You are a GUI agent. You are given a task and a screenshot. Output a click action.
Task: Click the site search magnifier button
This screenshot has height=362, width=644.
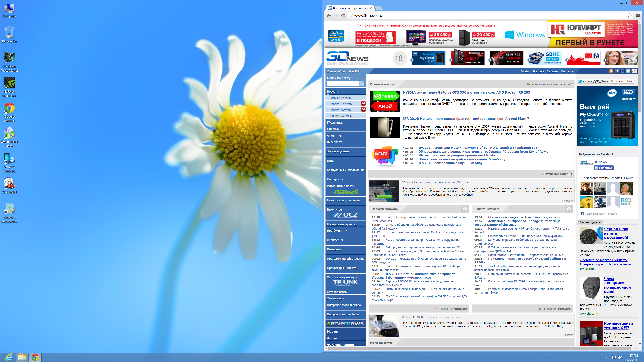(362, 84)
